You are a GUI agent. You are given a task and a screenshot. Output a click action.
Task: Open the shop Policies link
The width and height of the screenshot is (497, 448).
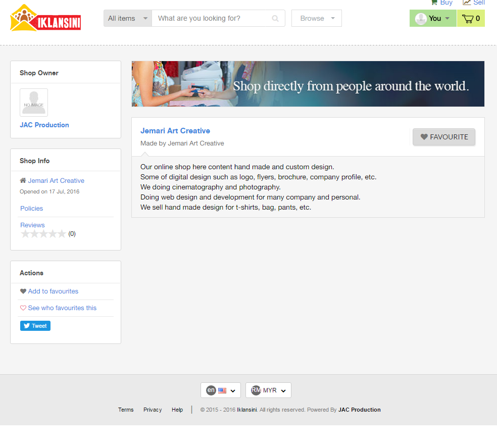32,208
